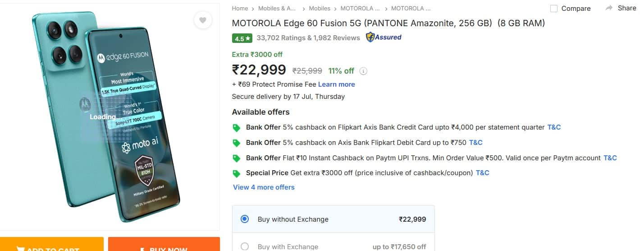644x251 pixels.
Task: Click the green tag icon beside Special Price
Action: (236, 173)
